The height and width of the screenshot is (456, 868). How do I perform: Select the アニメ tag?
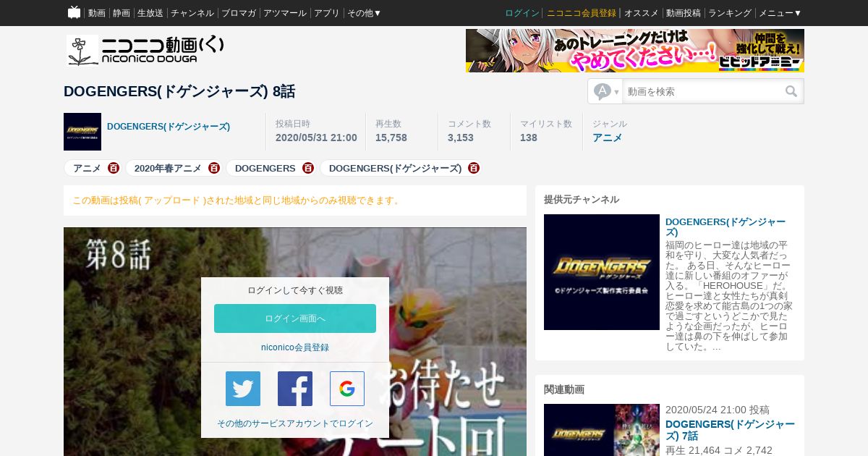coord(87,168)
